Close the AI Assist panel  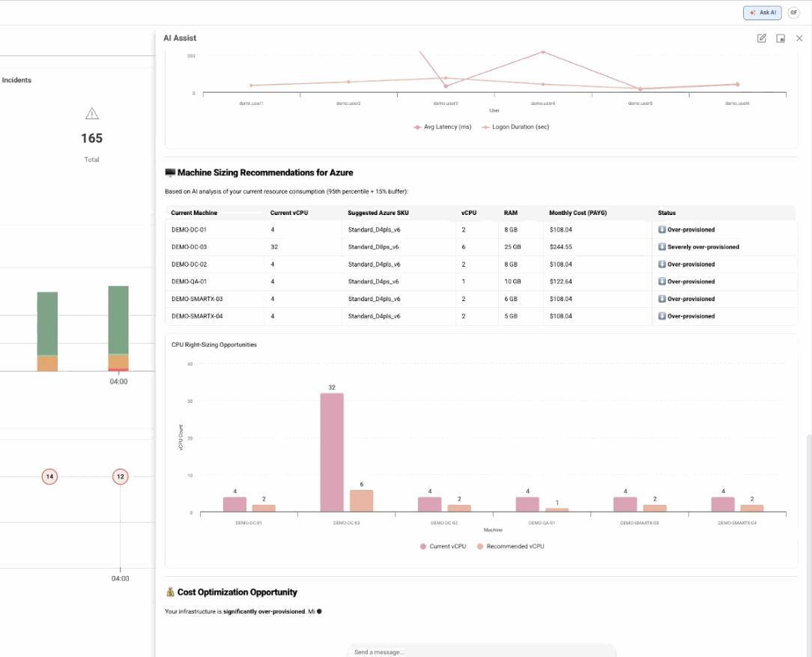(x=799, y=37)
